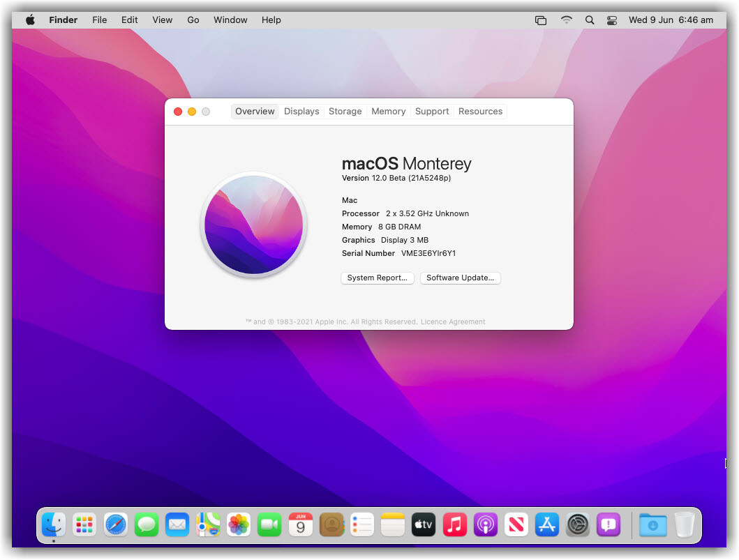
Task: Open Photos app in the Dock
Action: (x=239, y=524)
